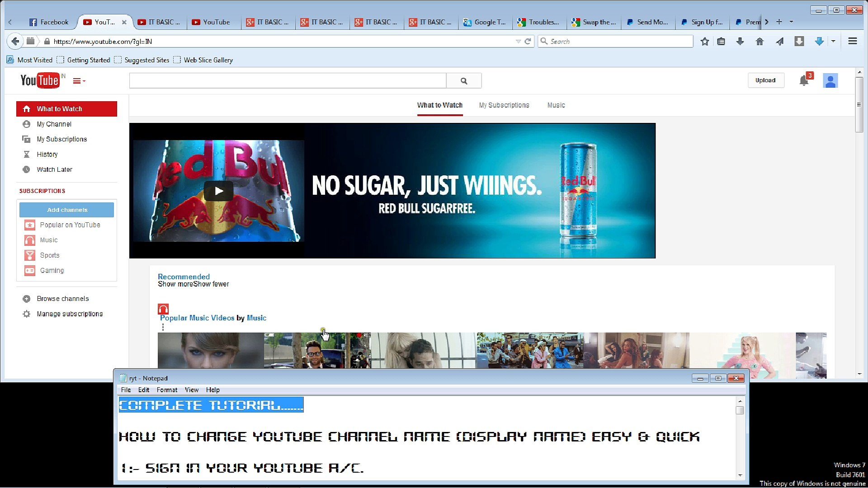Click your YouTube profile avatar icon
Viewport: 868px width, 488px height.
tap(830, 80)
